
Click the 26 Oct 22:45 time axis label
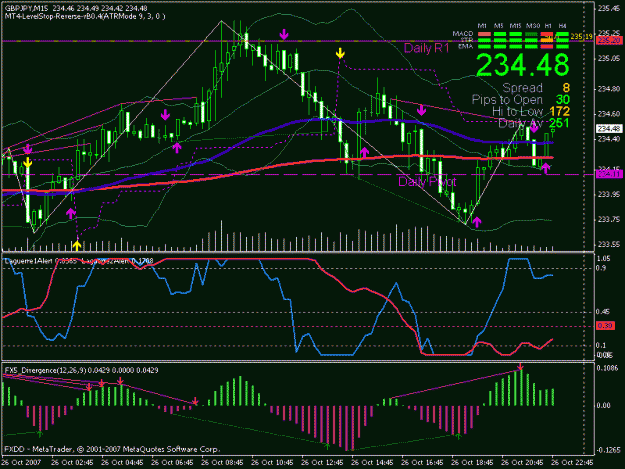[572, 463]
